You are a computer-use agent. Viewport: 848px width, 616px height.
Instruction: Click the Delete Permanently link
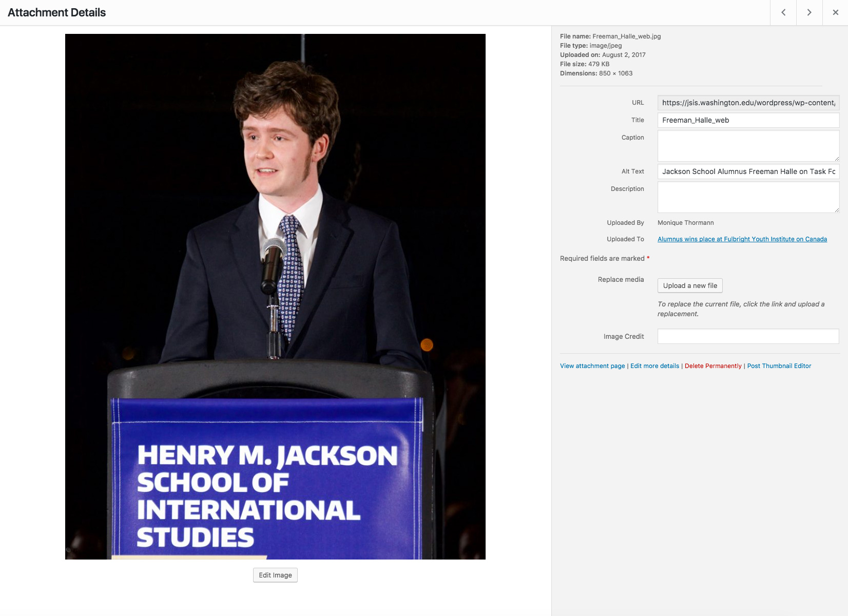pyautogui.click(x=713, y=366)
